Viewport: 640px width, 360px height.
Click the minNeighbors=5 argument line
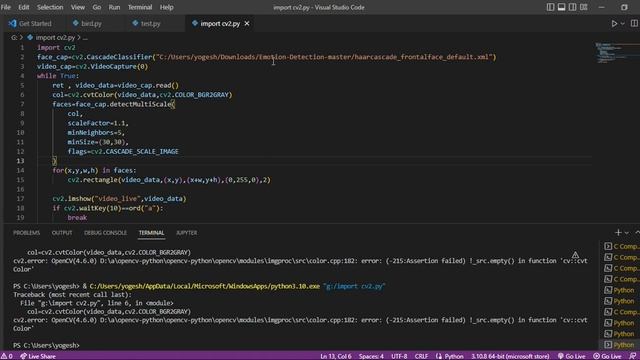[x=96, y=133]
